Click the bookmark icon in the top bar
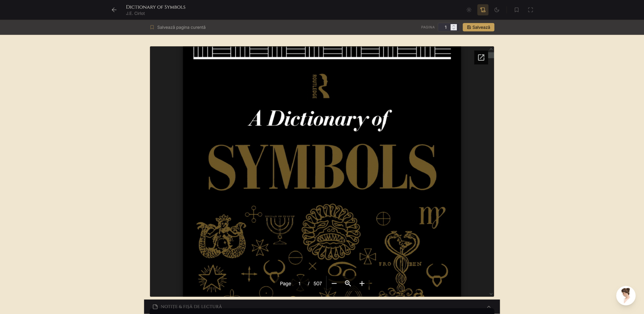Image resolution: width=644 pixels, height=314 pixels. [x=516, y=10]
